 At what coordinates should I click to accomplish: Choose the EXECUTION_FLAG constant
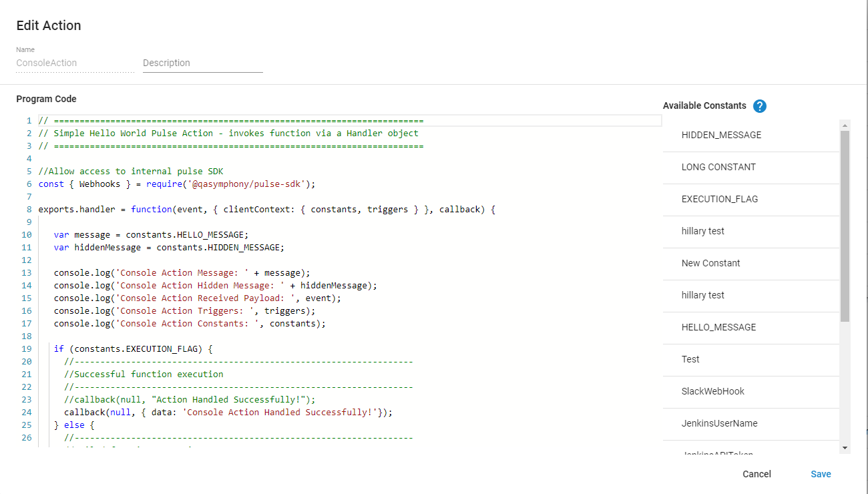tap(719, 199)
